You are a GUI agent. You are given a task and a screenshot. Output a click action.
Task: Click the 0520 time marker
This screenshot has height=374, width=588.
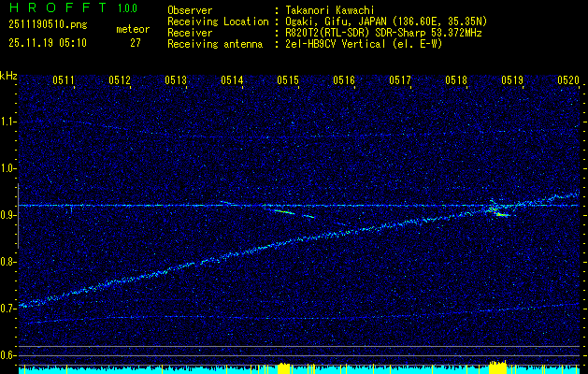coord(568,81)
